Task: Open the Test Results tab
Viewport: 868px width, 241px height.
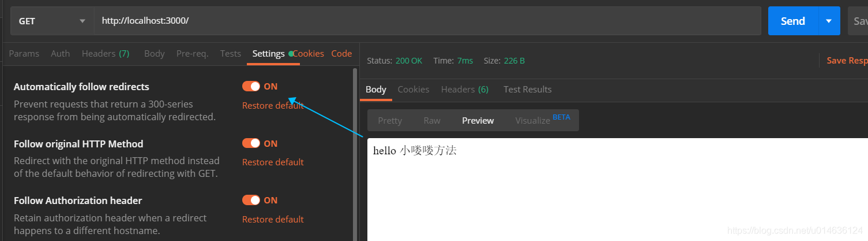Action: pyautogui.click(x=528, y=90)
